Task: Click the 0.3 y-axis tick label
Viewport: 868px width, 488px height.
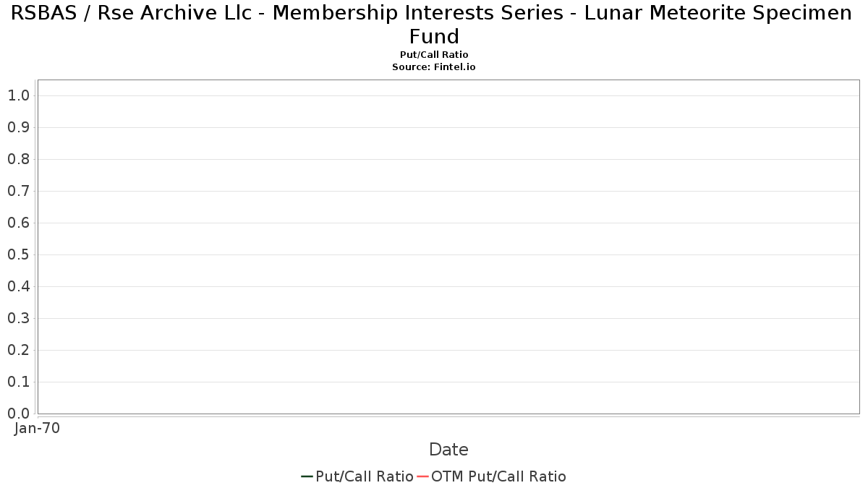Action: [x=18, y=318]
